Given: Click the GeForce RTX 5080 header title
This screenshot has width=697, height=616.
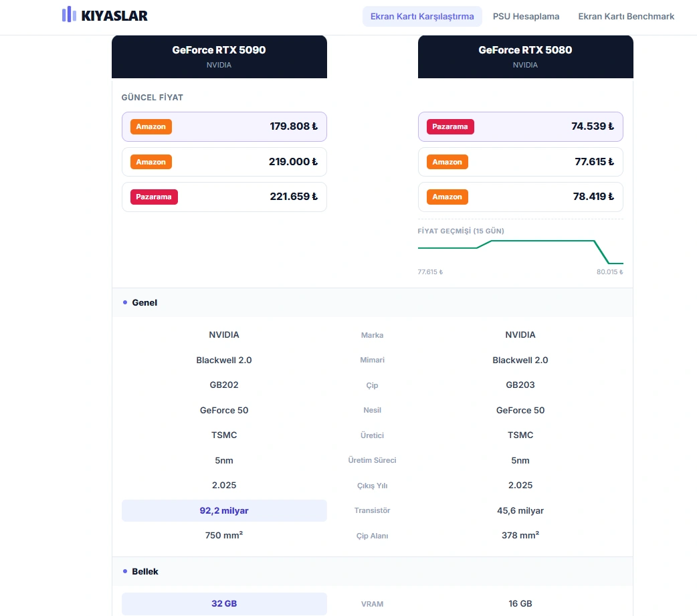Looking at the screenshot, I should pyautogui.click(x=525, y=49).
